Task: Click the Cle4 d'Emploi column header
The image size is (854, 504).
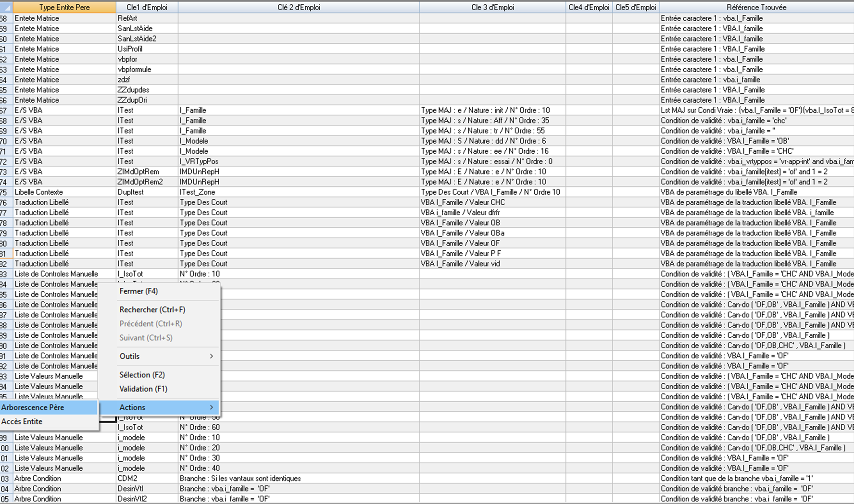Action: 589,7
